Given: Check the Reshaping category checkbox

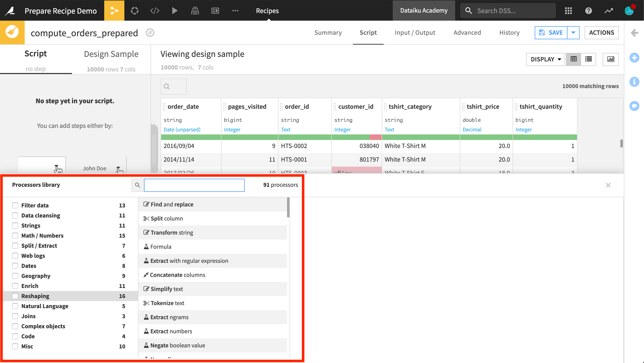Looking at the screenshot, I should (x=15, y=296).
